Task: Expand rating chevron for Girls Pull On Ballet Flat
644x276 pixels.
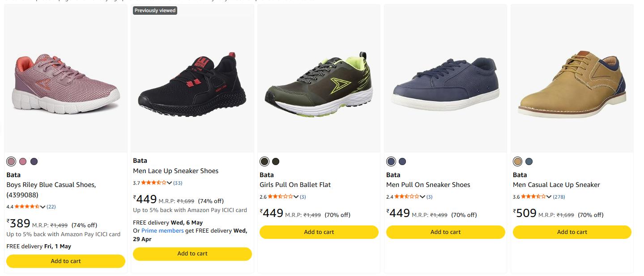Action: click(x=296, y=197)
